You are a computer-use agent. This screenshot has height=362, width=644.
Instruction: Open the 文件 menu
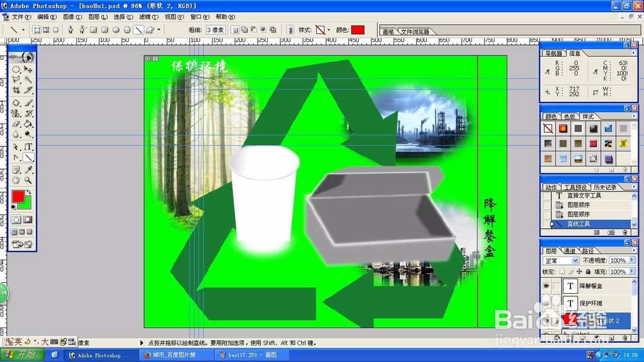click(21, 17)
